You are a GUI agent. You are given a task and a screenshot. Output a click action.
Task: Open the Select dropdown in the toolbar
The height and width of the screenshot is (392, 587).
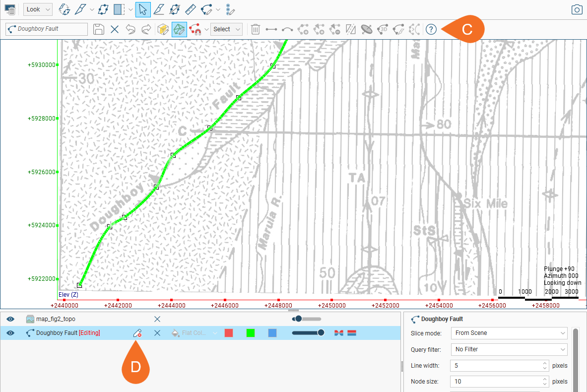point(226,29)
